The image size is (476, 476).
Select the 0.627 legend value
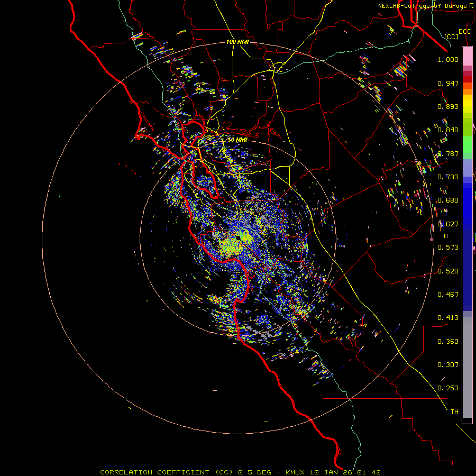[448, 224]
